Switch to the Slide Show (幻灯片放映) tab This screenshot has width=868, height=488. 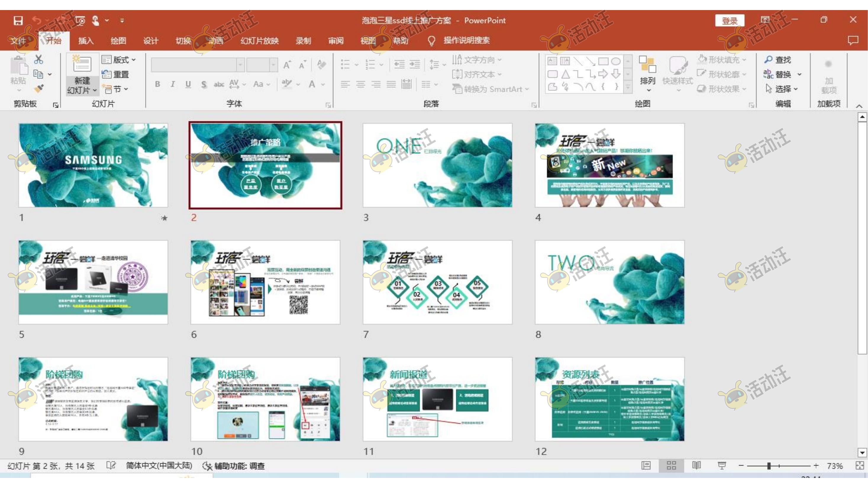click(x=259, y=41)
